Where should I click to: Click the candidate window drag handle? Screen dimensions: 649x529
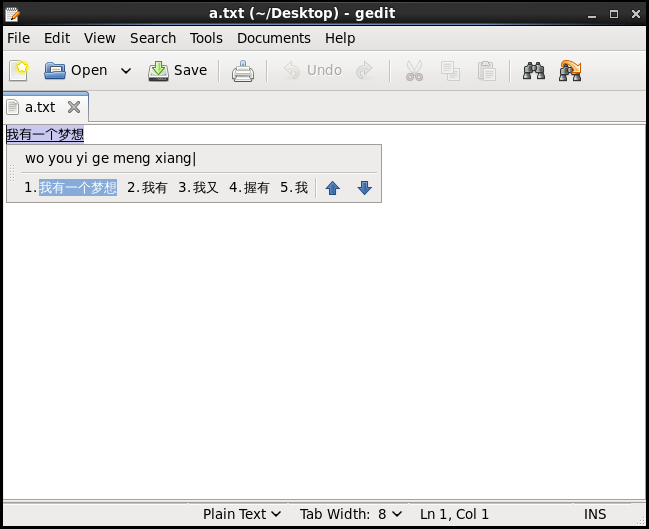(x=12, y=173)
